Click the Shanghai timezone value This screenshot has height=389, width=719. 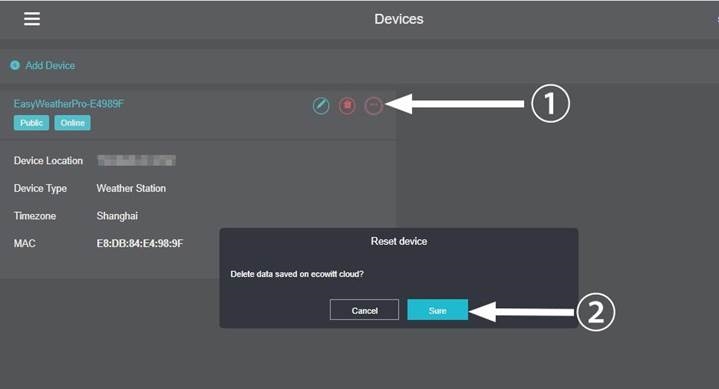coord(117,216)
